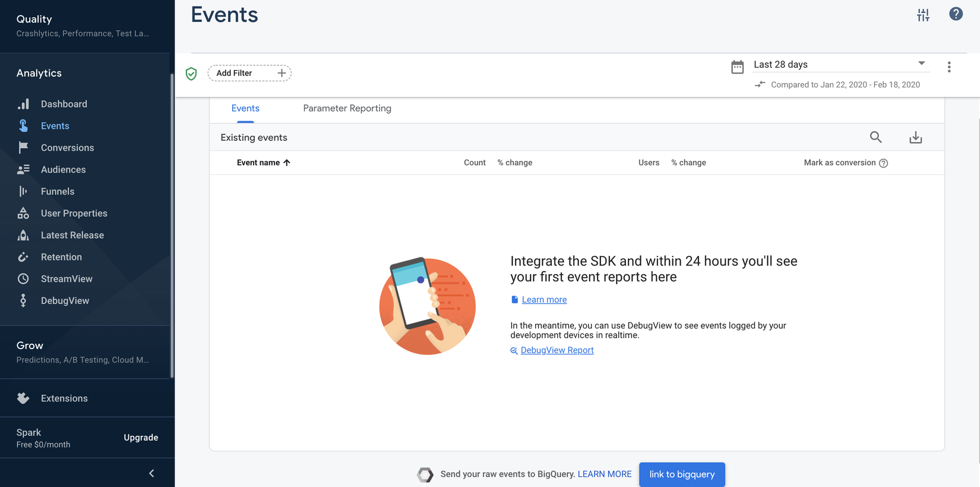980x487 pixels.
Task: Download events data with download icon
Action: coord(916,138)
